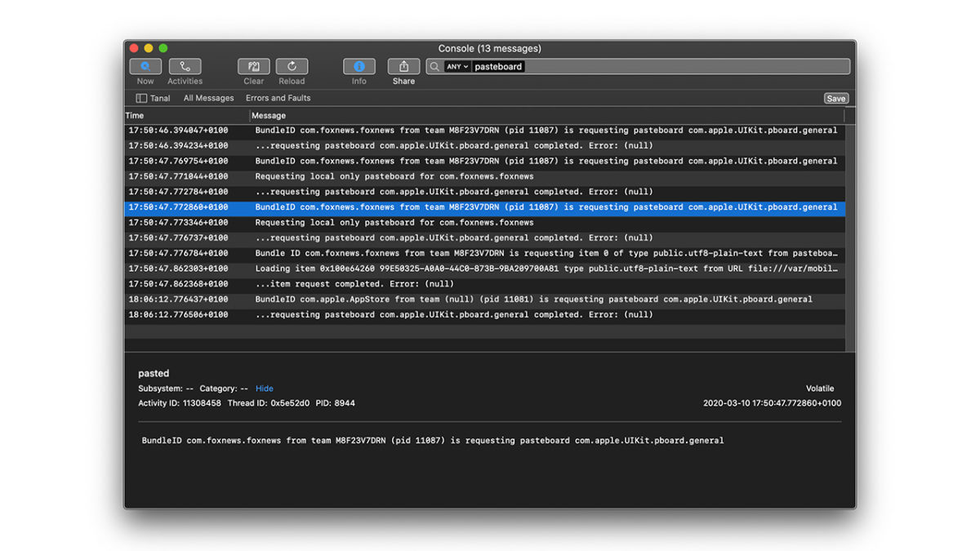This screenshot has width=980, height=551.
Task: Click the Hide link in the detail pane
Action: (264, 389)
